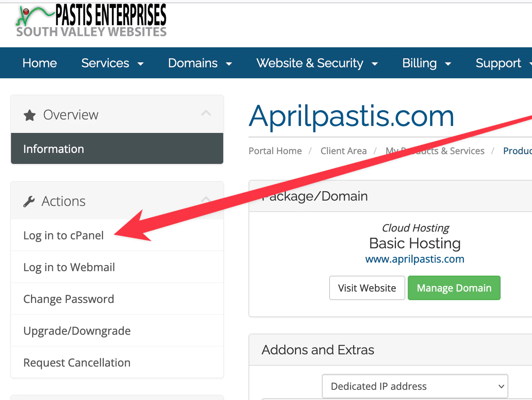Viewport: 532px width, 400px height.
Task: Visit www.aprilpastis.com link
Action: click(415, 259)
